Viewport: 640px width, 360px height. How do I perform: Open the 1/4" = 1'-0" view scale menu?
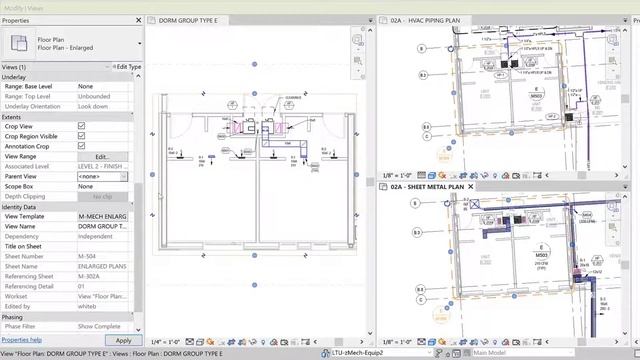[165, 342]
